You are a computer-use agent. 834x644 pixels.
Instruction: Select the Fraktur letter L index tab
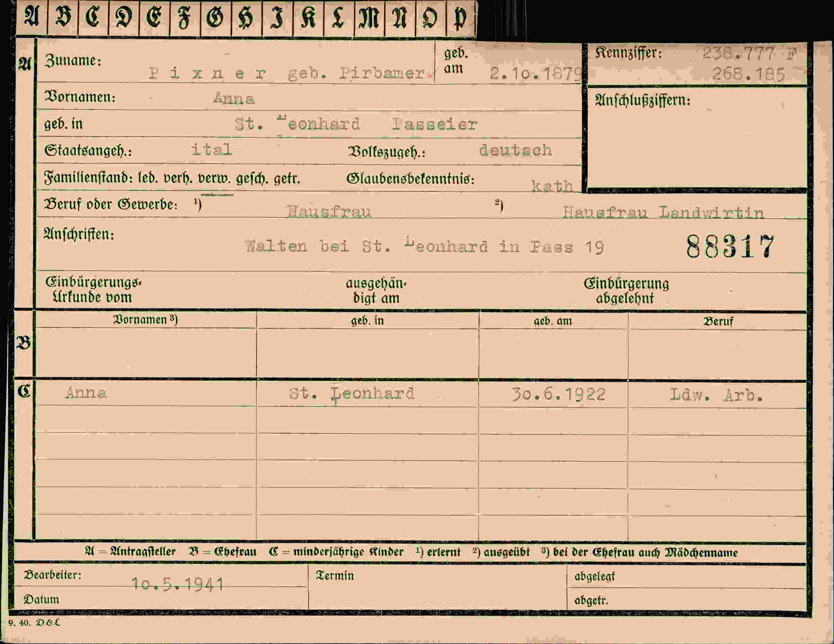[338, 18]
